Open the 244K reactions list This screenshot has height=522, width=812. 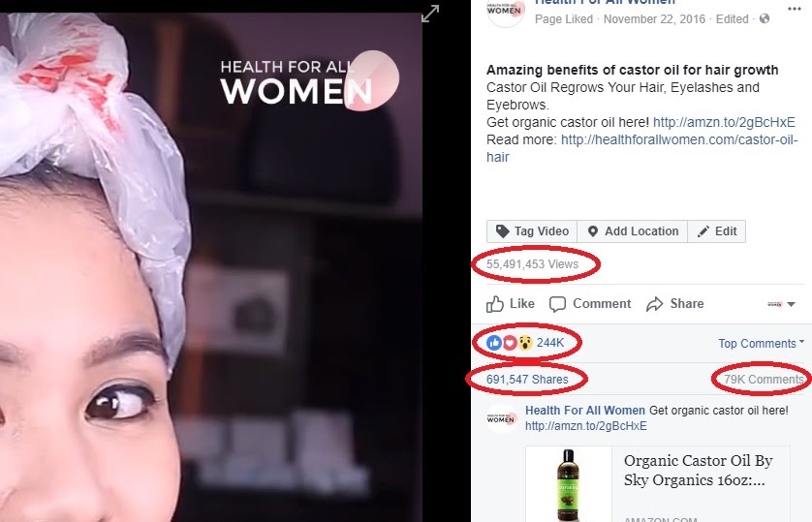(x=525, y=343)
